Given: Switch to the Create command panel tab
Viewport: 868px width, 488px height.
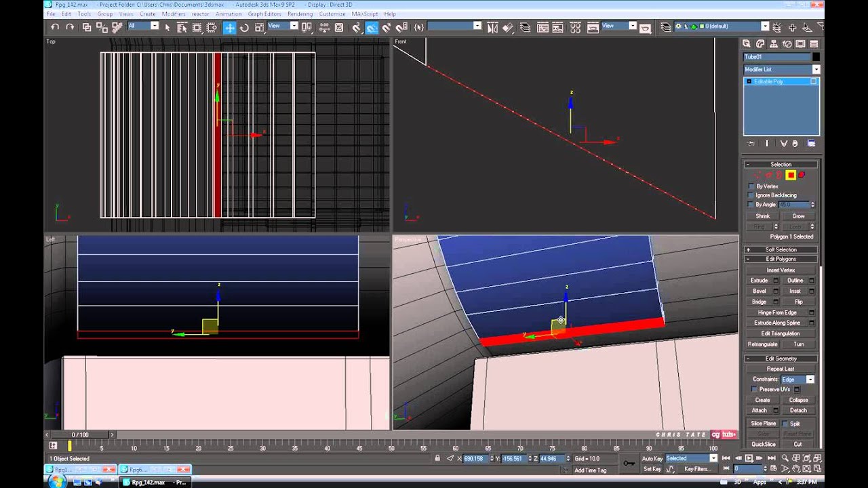Looking at the screenshot, I should (x=747, y=43).
